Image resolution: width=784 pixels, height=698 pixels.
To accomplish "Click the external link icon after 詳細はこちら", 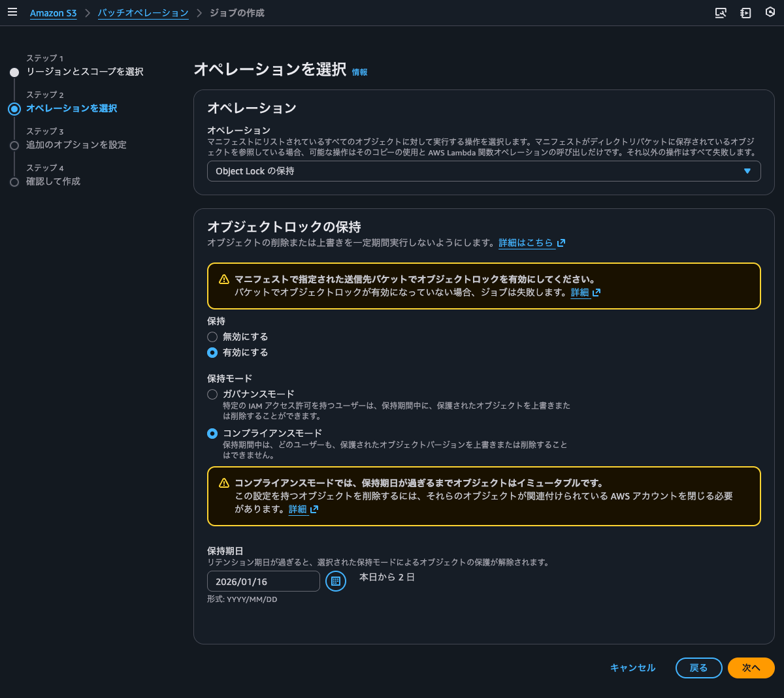I will coord(561,242).
